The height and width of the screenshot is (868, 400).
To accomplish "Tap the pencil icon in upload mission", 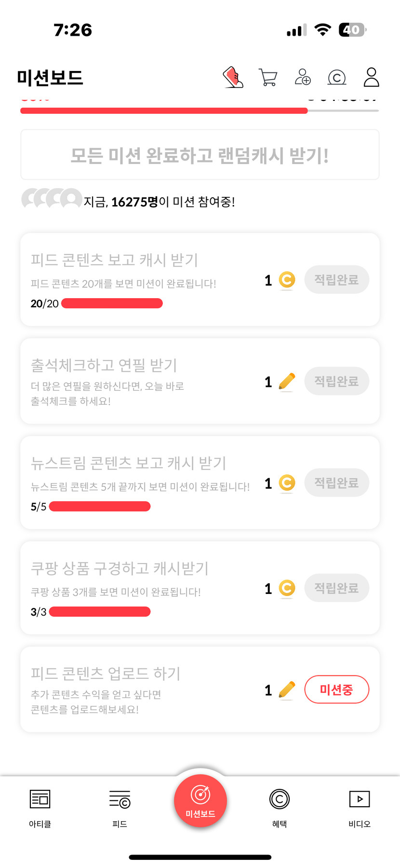I will (287, 690).
